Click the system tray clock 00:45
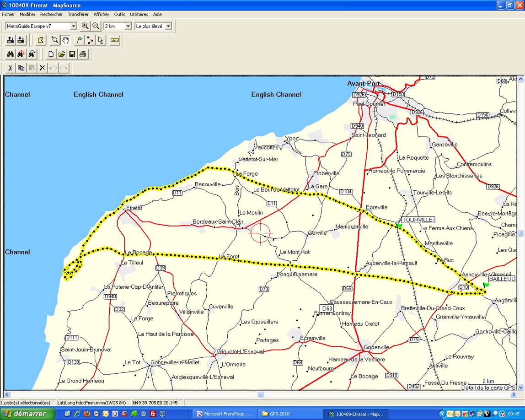Image resolution: width=525 pixels, height=420 pixels. tap(514, 414)
